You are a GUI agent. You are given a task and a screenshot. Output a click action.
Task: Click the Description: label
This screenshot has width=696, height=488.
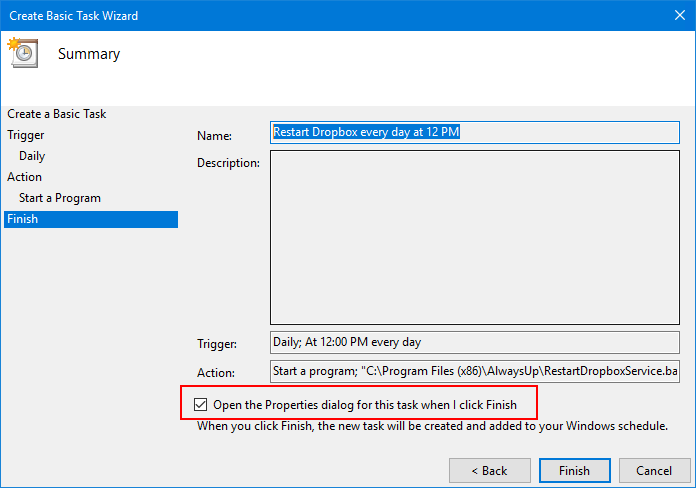point(228,163)
